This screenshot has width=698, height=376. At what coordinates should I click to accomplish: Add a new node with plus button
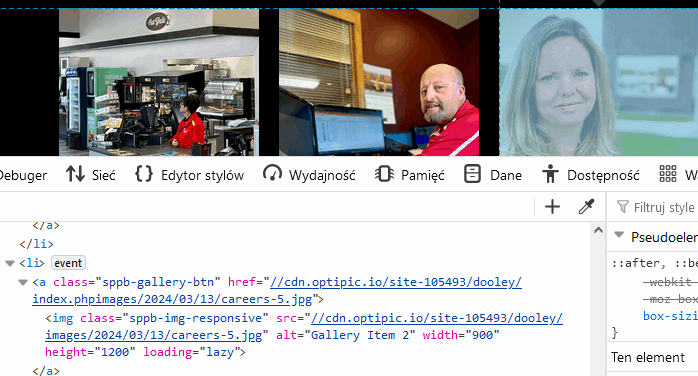pos(552,206)
